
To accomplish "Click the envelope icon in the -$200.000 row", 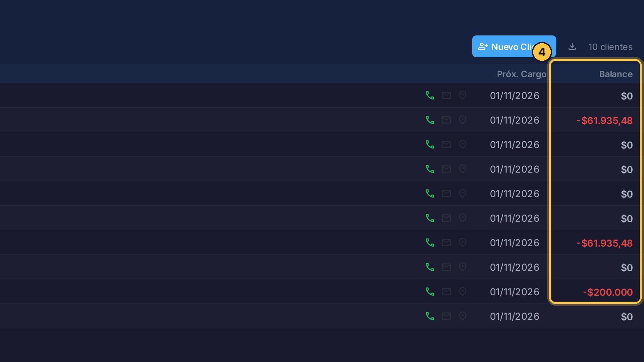I will (x=446, y=292).
